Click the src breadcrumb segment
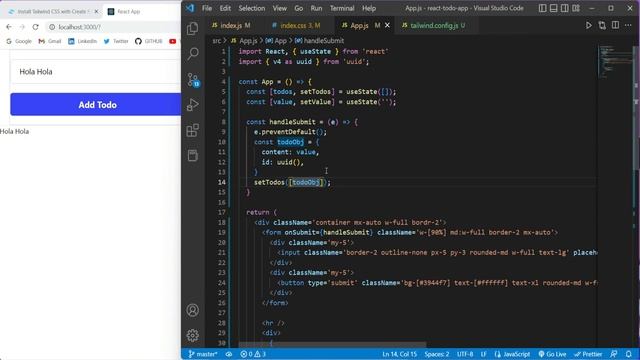Viewport: 640px width, 360px height. click(x=216, y=41)
